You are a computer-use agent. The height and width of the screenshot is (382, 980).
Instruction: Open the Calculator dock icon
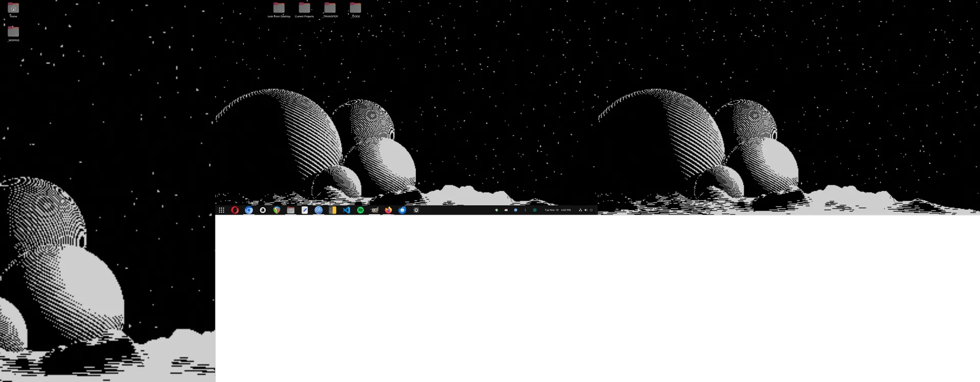pyautogui.click(x=332, y=210)
